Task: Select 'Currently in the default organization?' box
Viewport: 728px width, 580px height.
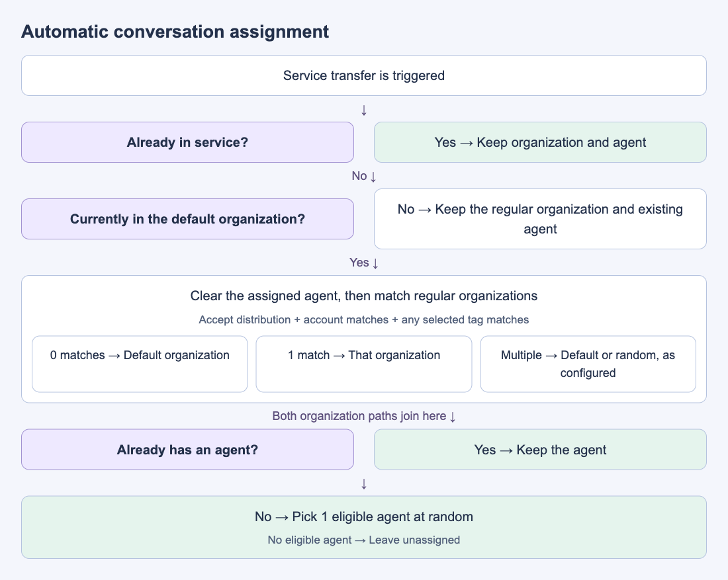Action: (x=187, y=219)
